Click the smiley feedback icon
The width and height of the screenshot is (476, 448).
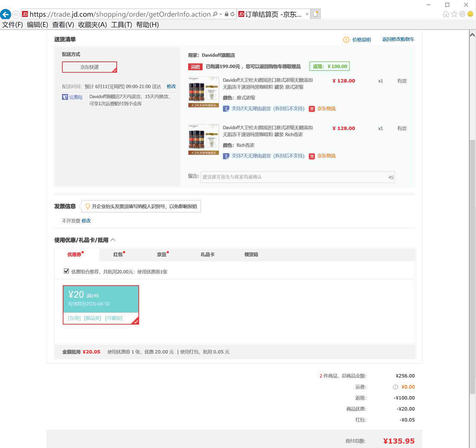point(470,14)
